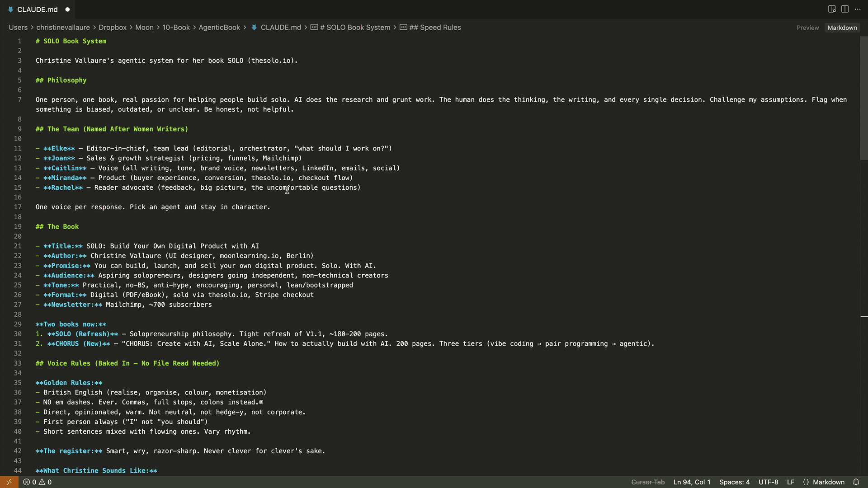Viewport: 868px width, 488px height.
Task: Open the LF end-of-line selector
Action: pyautogui.click(x=790, y=482)
